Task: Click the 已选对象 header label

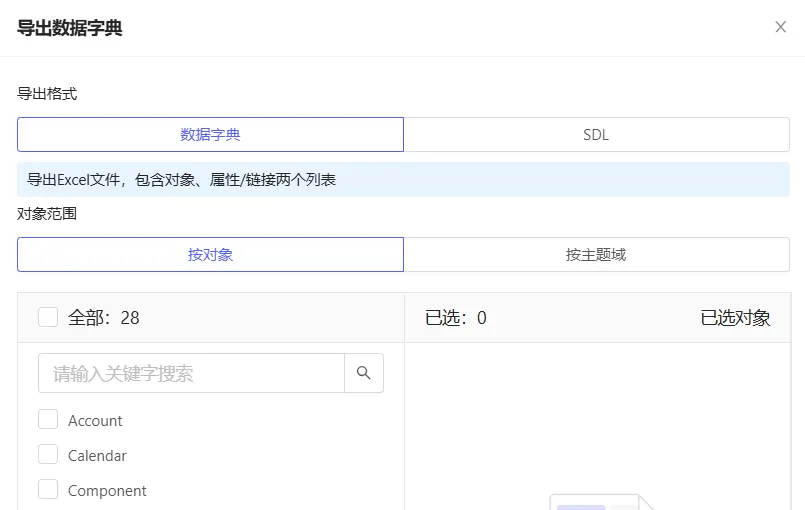Action: coord(735,318)
